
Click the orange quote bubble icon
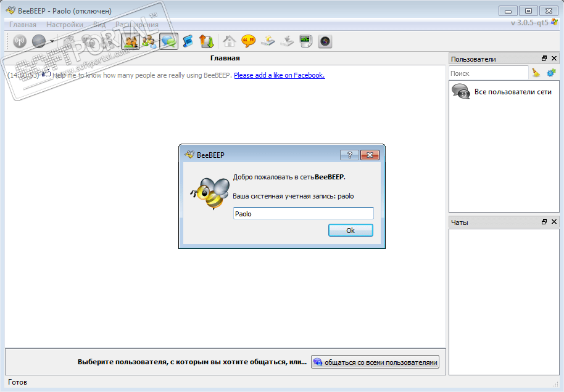(x=248, y=41)
